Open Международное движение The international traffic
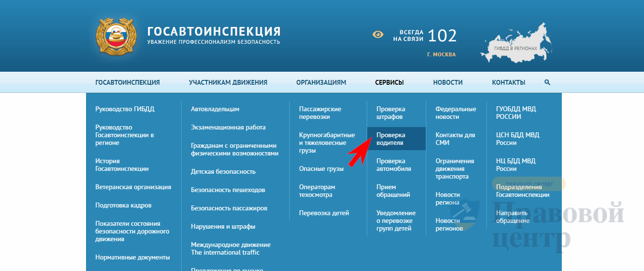 click(231, 249)
